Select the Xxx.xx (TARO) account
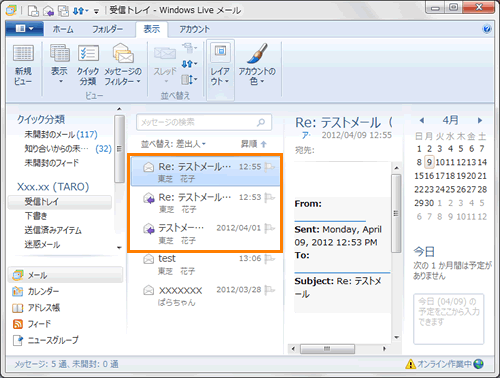500x378 pixels. [x=53, y=187]
